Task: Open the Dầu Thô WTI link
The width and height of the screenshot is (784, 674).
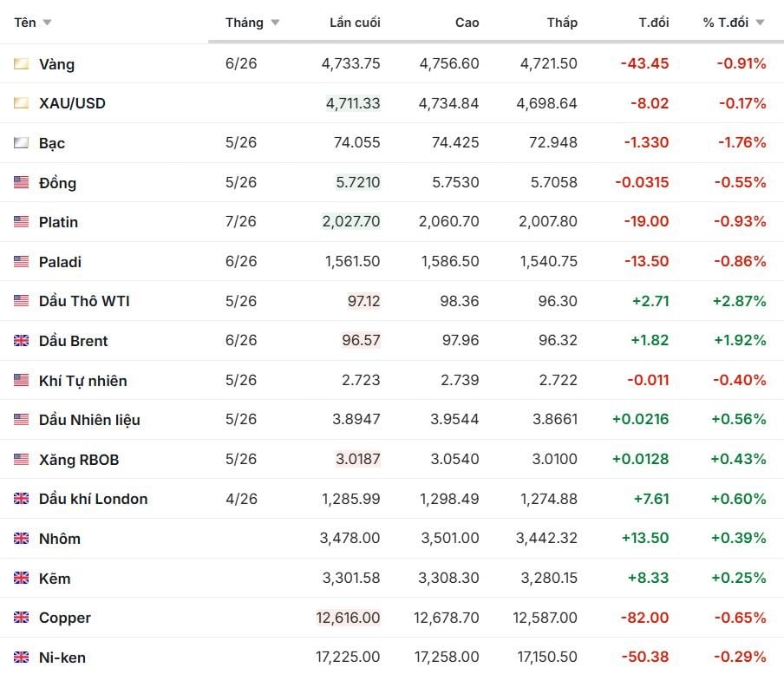Action: [84, 301]
